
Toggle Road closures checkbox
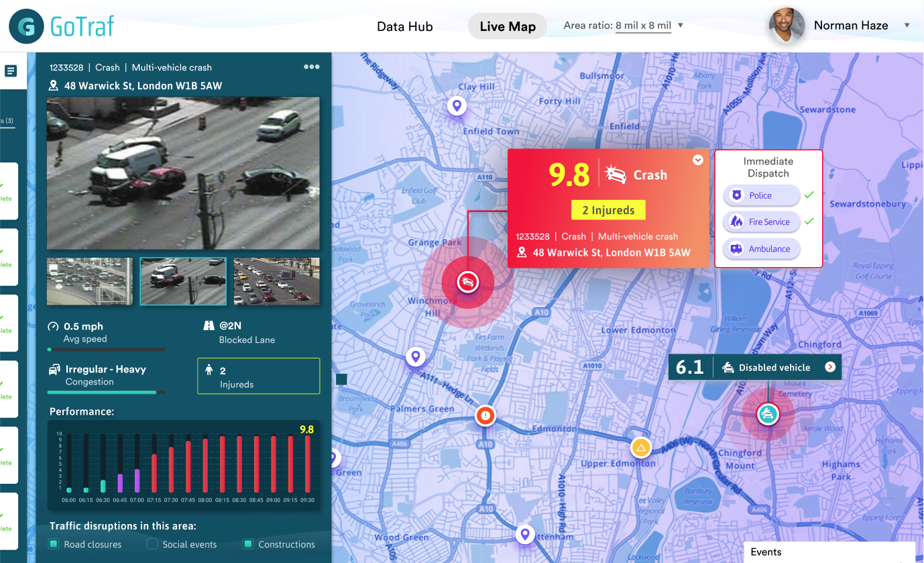point(54,544)
